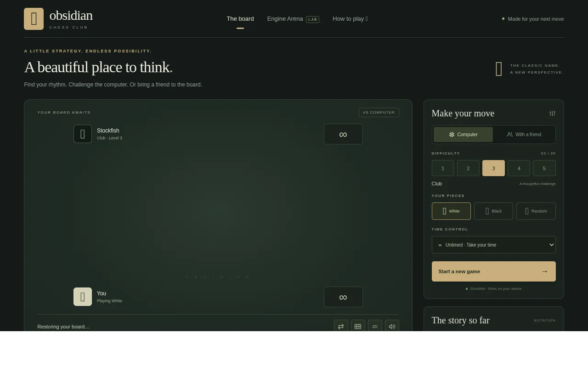Click the You player avatar
This screenshot has width=588, height=368.
pyautogui.click(x=83, y=297)
